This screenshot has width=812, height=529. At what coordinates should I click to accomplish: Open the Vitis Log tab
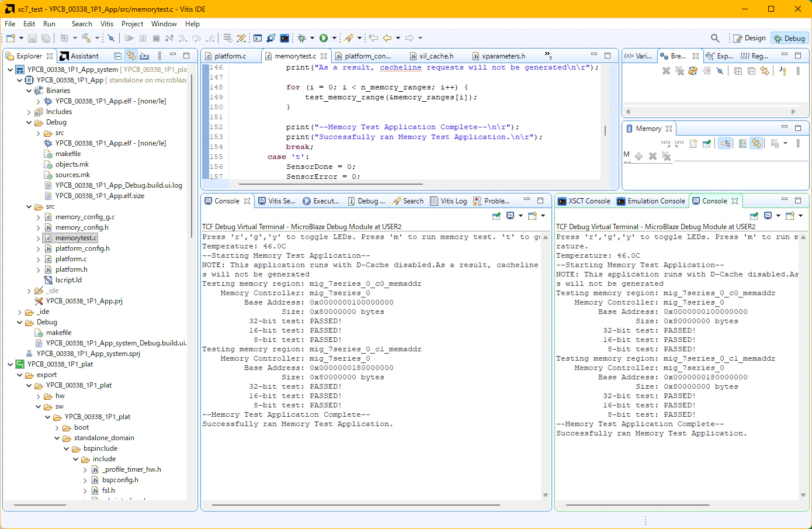(449, 201)
